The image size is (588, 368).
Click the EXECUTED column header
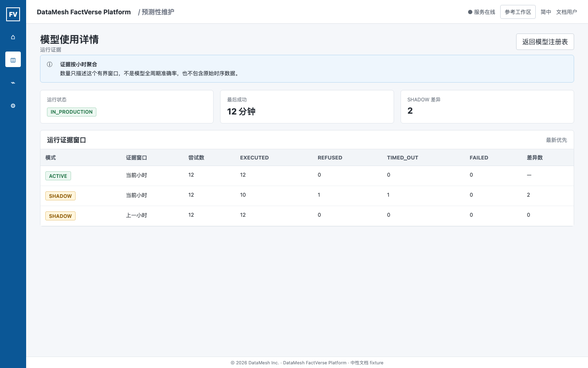pyautogui.click(x=254, y=158)
